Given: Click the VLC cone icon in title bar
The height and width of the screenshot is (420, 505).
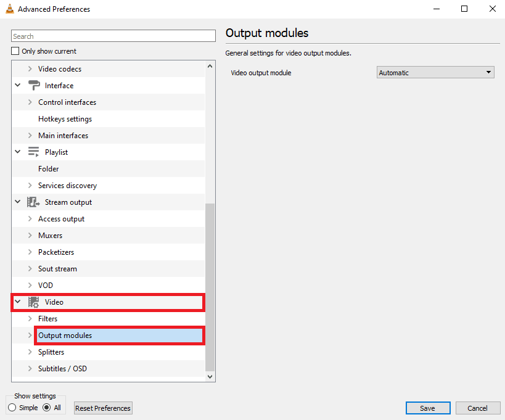Looking at the screenshot, I should click(10, 9).
